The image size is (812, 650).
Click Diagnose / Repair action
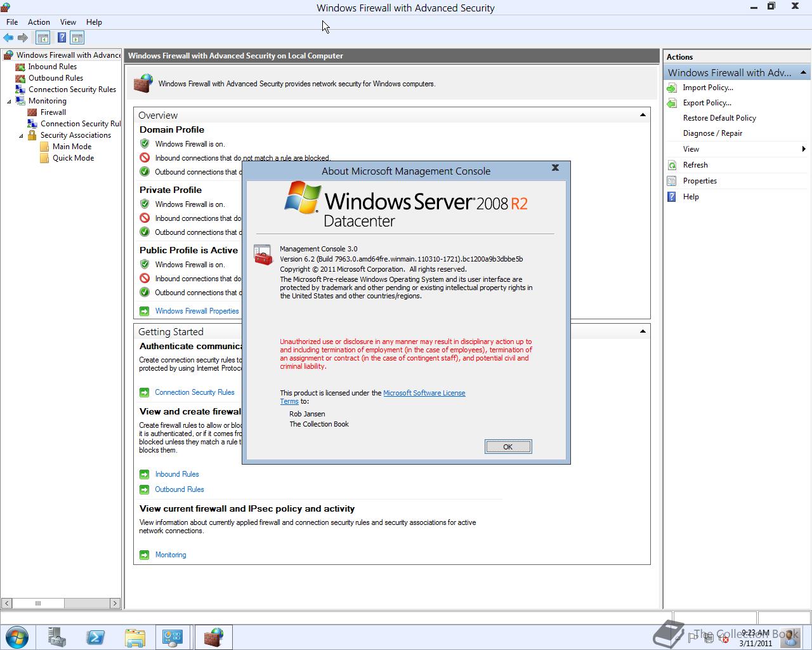tap(712, 133)
